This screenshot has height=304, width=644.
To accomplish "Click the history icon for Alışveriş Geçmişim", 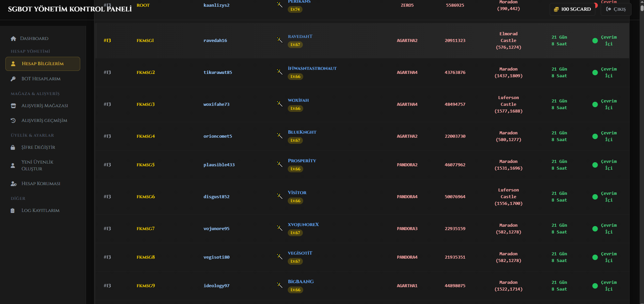I will coord(13,121).
